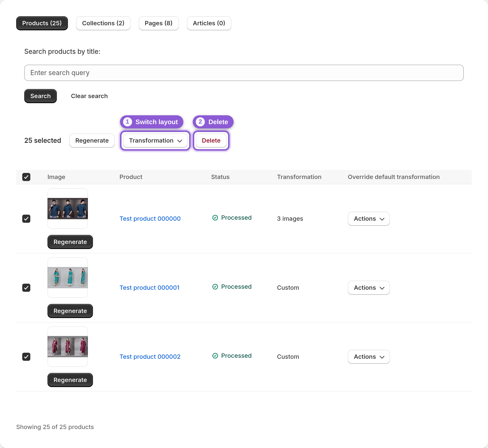Click the bulk Regenerate button beside 25 selected
This screenshot has width=488, height=448.
[x=92, y=141]
